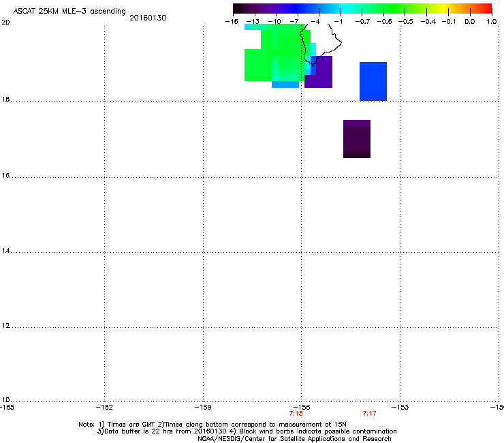Select the -0.4 color scale label

pyautogui.click(x=428, y=22)
